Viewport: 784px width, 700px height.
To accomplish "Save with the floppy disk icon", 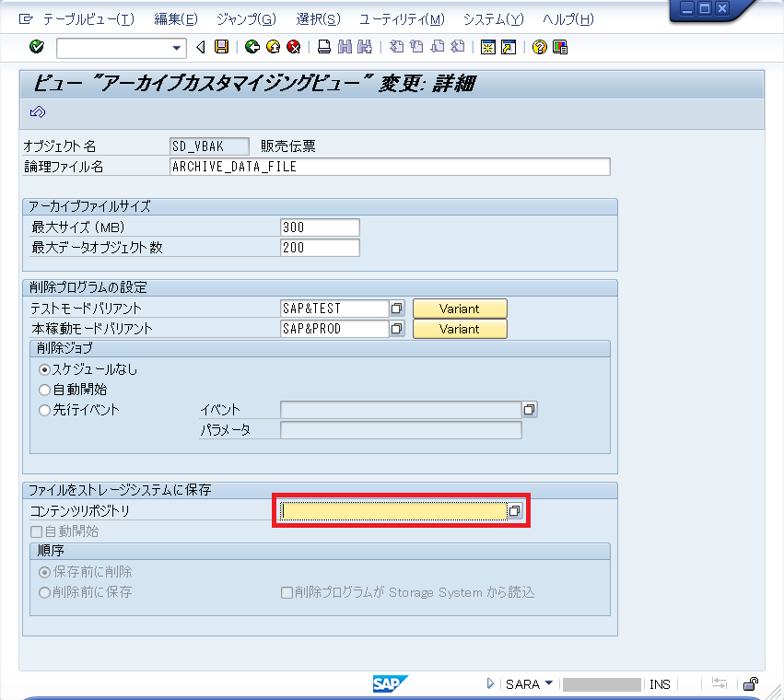I will [221, 47].
